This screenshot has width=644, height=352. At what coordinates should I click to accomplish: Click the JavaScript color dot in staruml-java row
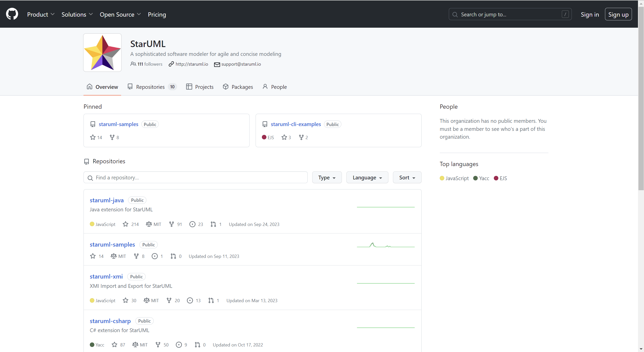tap(92, 224)
